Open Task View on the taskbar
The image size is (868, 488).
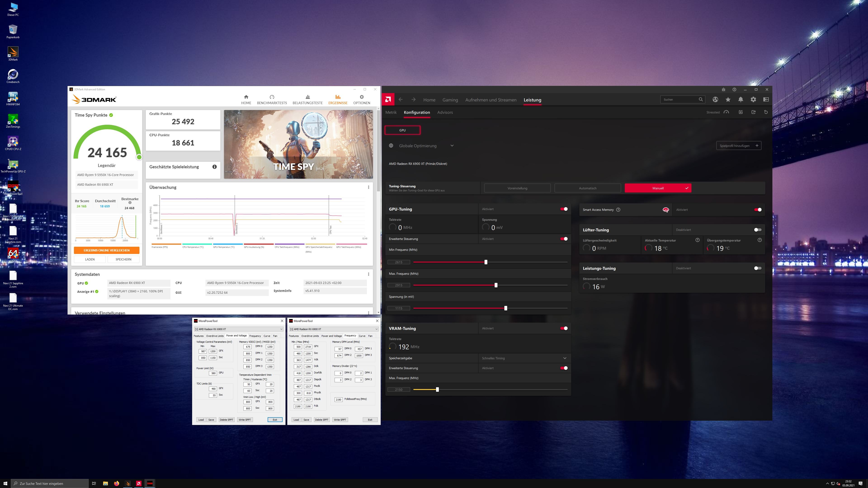tap(94, 483)
